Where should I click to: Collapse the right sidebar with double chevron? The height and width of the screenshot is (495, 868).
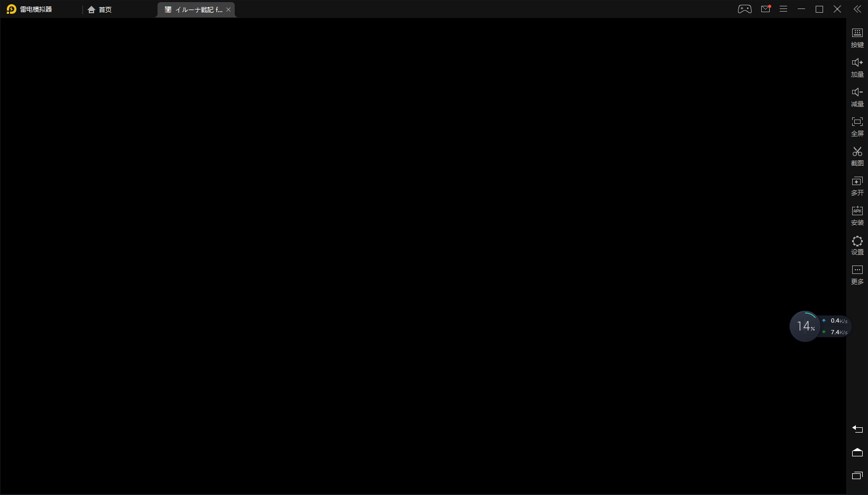tap(857, 9)
